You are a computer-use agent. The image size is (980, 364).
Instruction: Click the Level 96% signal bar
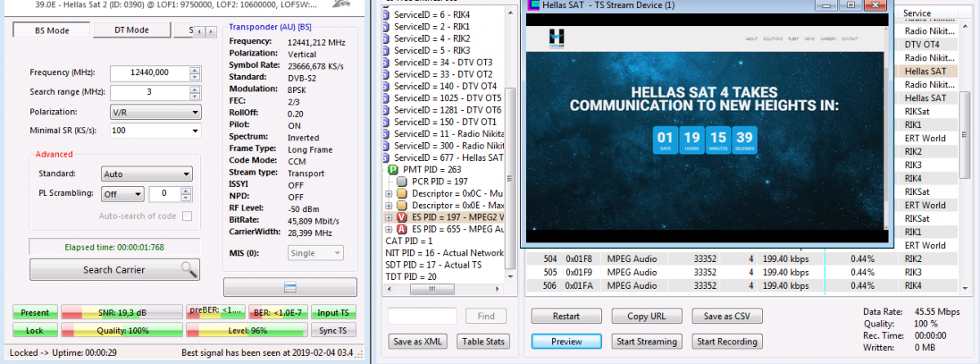coord(247,331)
